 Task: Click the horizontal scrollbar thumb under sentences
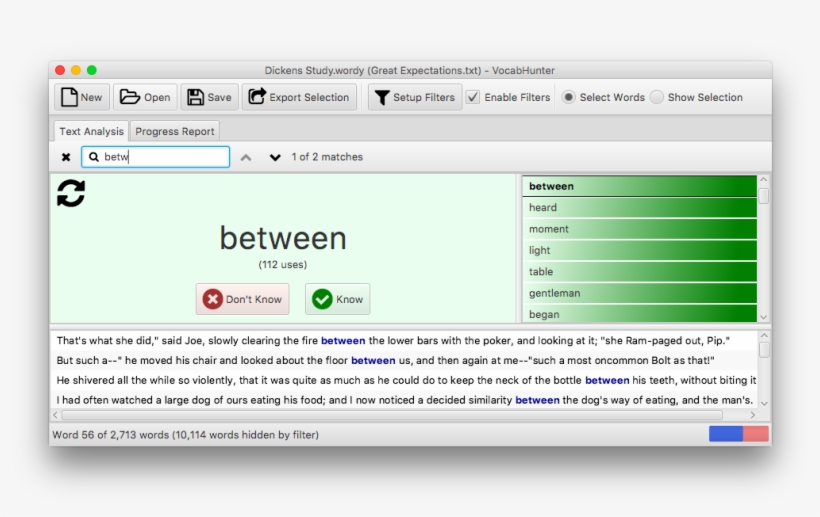[x=392, y=415]
